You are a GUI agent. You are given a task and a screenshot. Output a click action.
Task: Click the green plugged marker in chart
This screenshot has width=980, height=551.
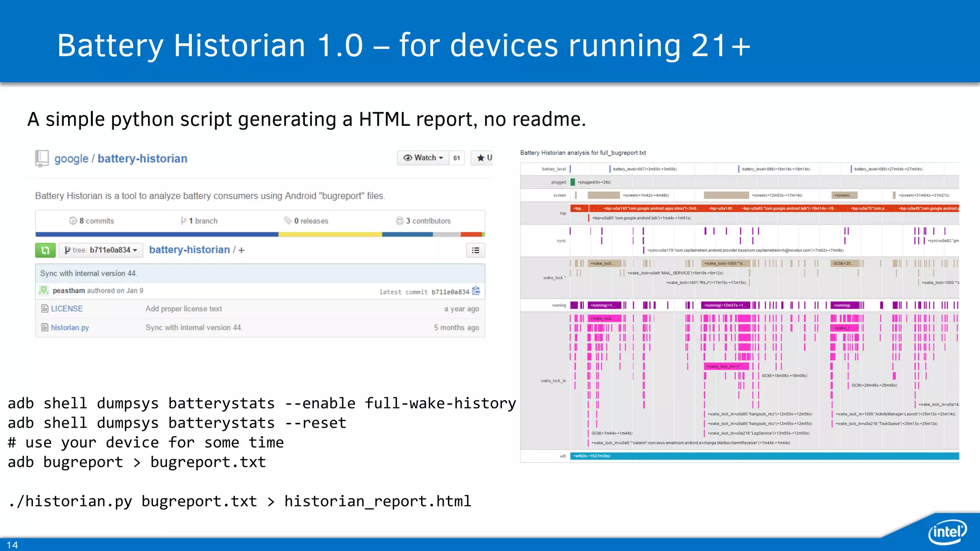click(x=573, y=182)
